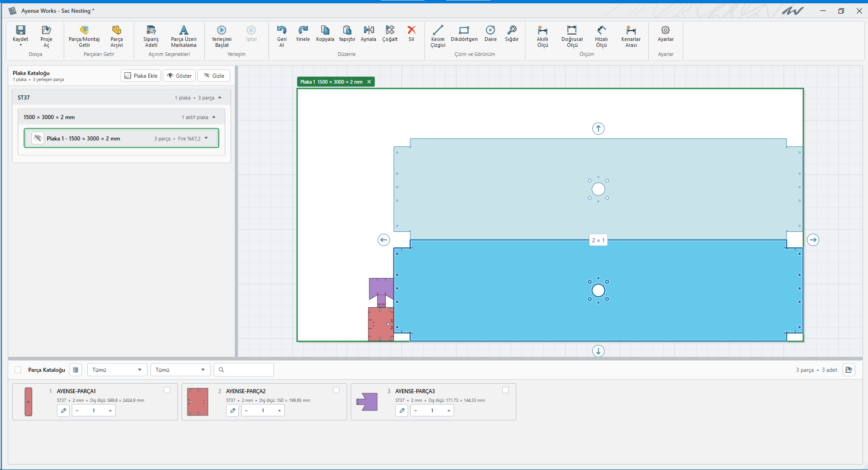This screenshot has height=470, width=868.
Task: Click the Çoğalt duplicate icon
Action: (x=390, y=30)
